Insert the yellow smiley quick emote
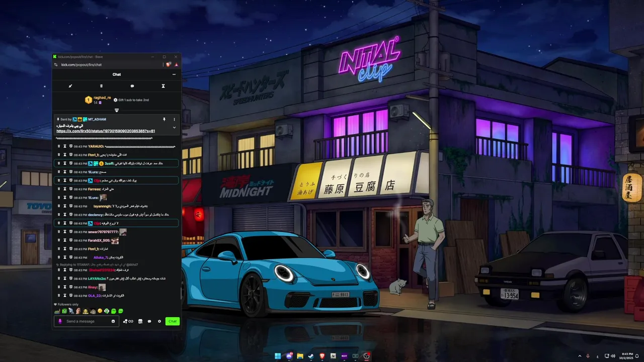This screenshot has width=644, height=362. [x=100, y=311]
